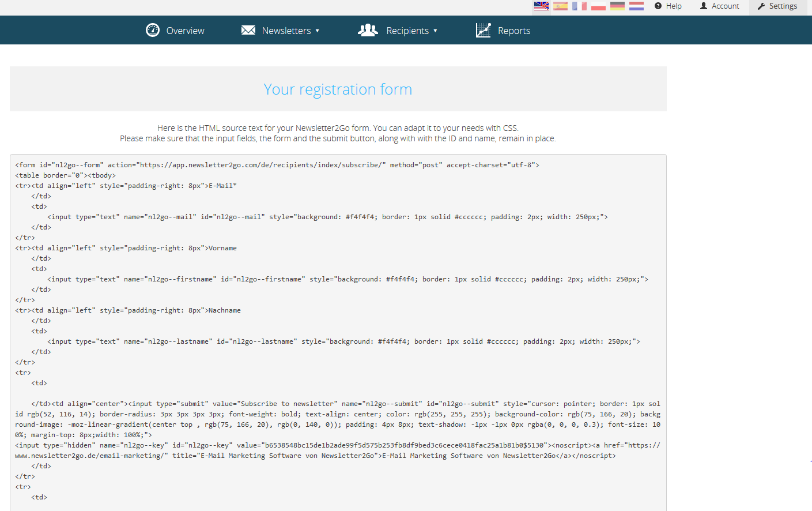Pick the Polish flag language

point(598,6)
